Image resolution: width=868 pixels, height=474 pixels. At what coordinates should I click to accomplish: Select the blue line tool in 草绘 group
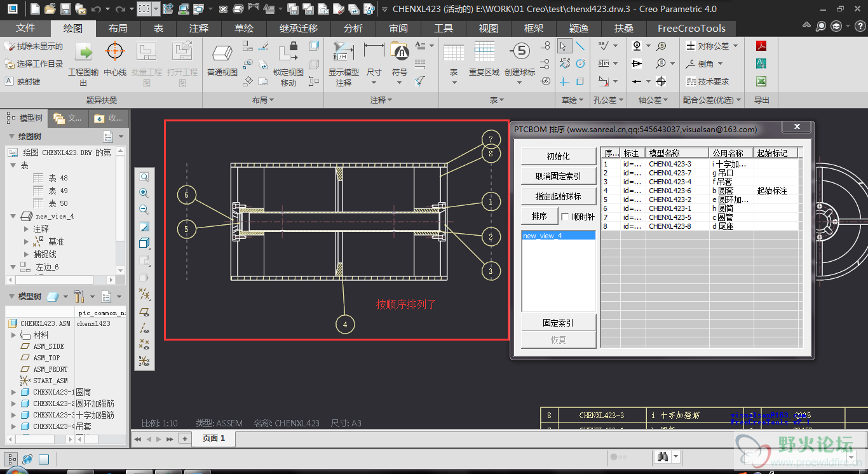580,46
